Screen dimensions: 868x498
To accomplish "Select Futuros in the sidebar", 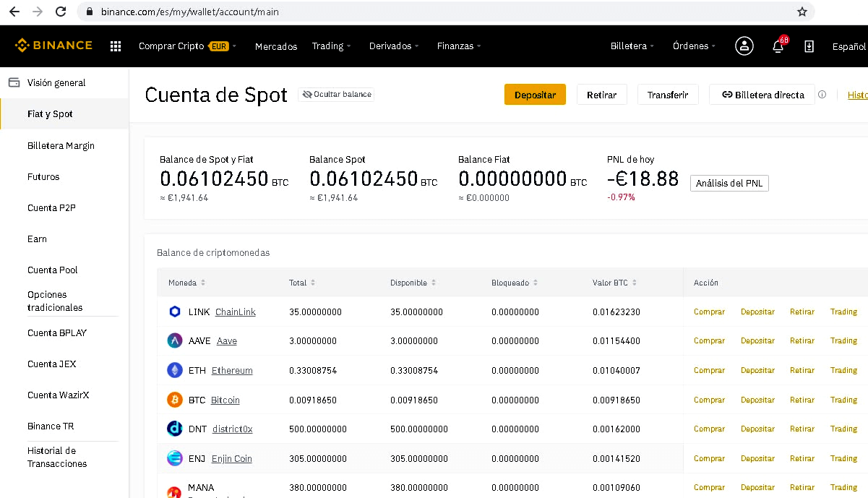I will point(43,176).
